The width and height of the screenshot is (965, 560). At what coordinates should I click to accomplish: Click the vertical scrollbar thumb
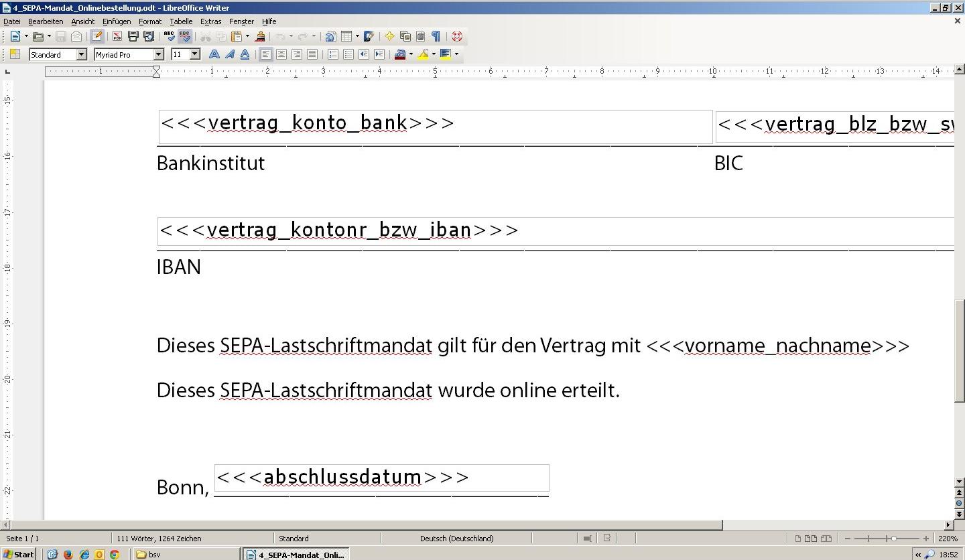959,352
